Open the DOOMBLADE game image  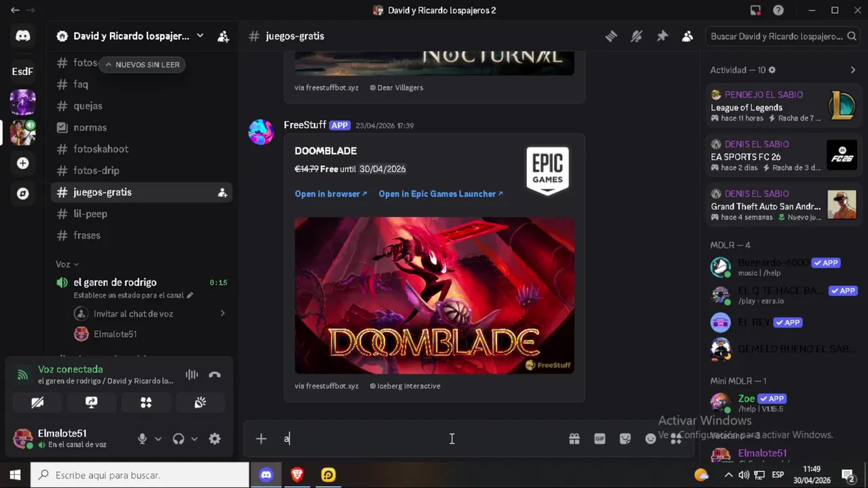pyautogui.click(x=435, y=296)
